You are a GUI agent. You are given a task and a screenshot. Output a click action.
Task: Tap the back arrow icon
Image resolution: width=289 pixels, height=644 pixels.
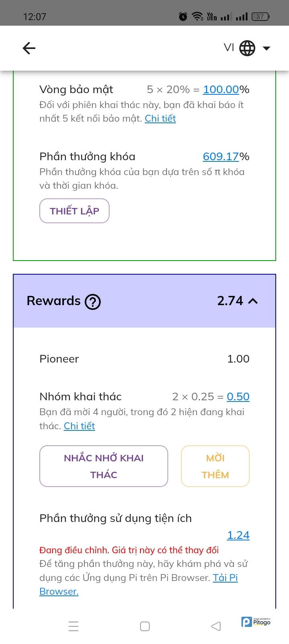coord(29,48)
